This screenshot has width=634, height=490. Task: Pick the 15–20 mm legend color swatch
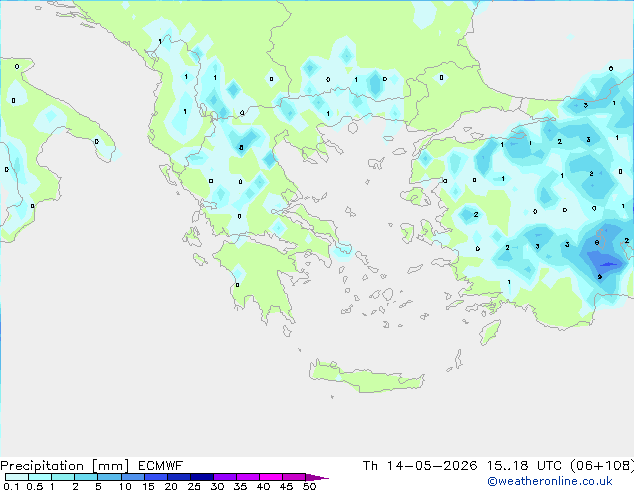(156, 477)
